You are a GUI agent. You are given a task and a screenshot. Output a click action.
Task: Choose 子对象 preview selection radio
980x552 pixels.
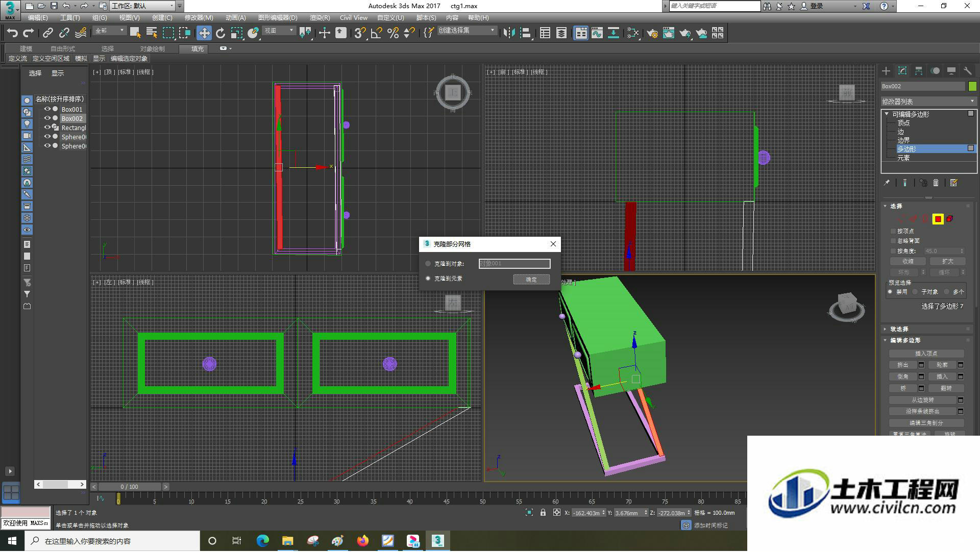[x=916, y=292]
